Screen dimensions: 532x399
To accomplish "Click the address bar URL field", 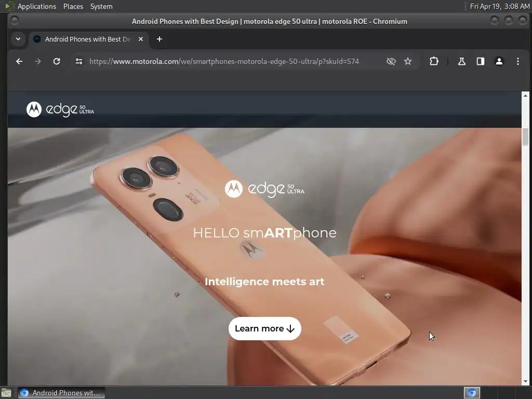I will (224, 61).
